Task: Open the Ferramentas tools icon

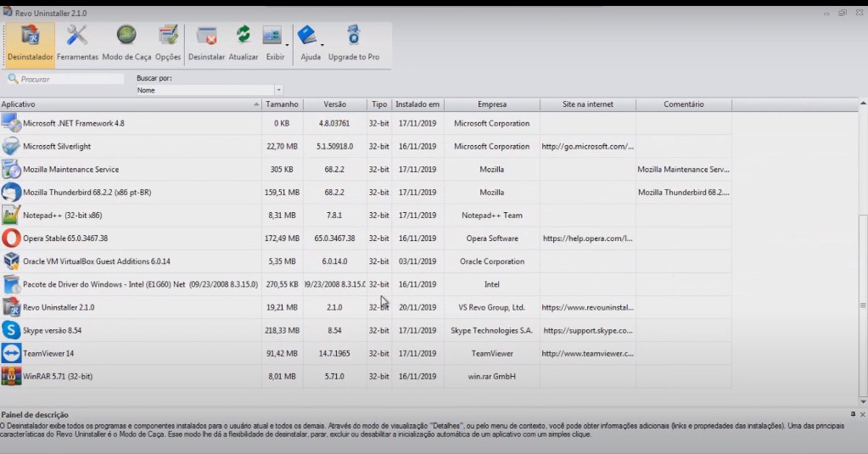Action: coord(77,36)
